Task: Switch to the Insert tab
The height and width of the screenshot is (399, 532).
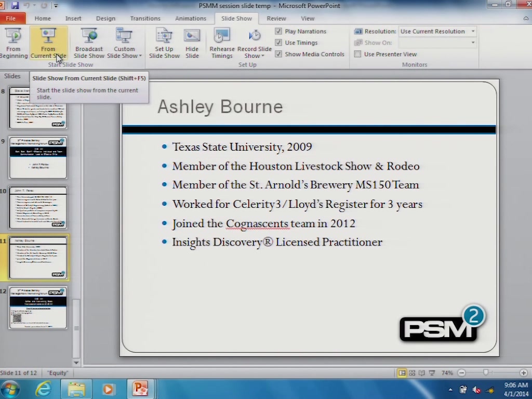Action: tap(73, 18)
